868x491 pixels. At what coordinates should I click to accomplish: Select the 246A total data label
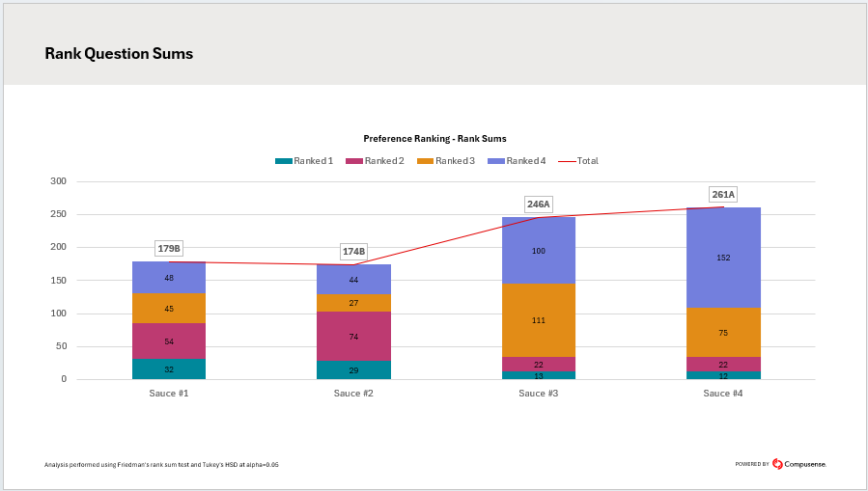pyautogui.click(x=538, y=205)
